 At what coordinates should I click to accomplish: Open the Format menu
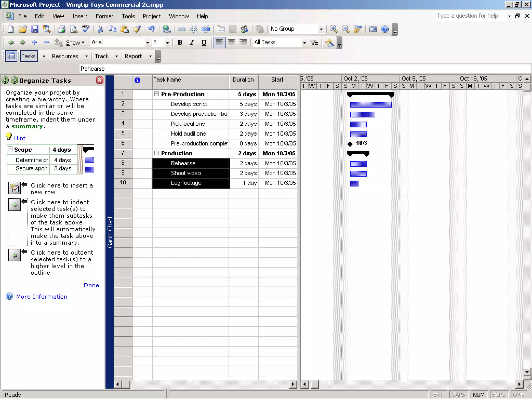[104, 16]
